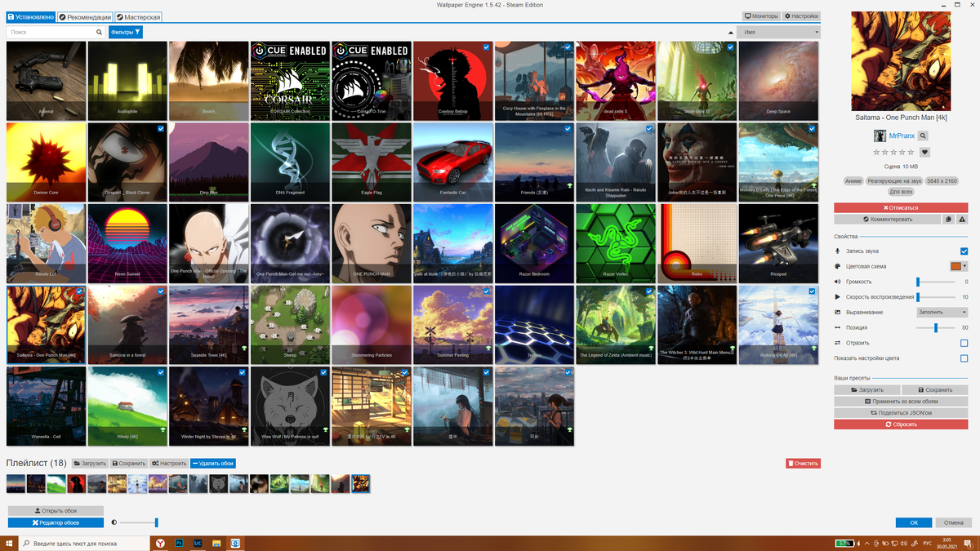
Task: Open Lightroom Classic from the taskbar
Action: pyautogui.click(x=198, y=543)
